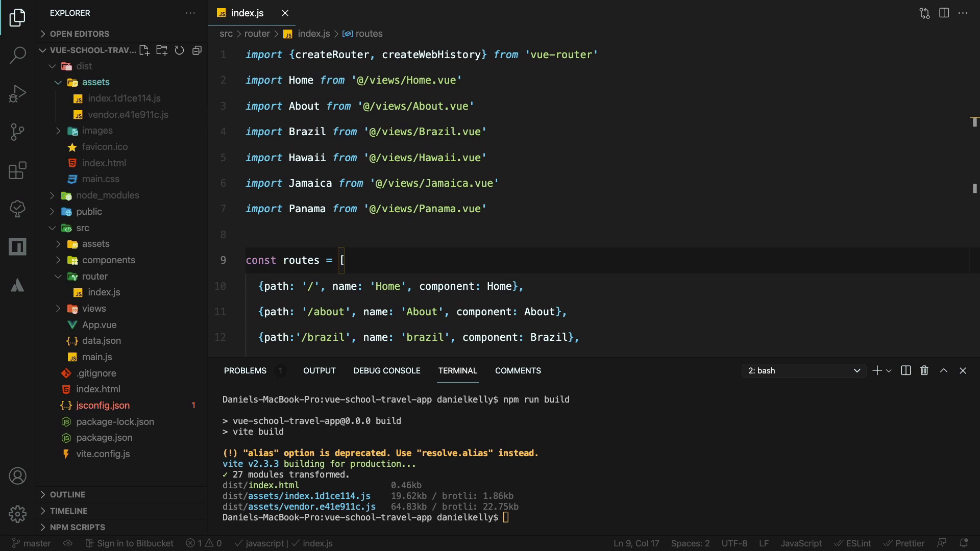
Task: Click the New File icon in explorer
Action: [144, 50]
